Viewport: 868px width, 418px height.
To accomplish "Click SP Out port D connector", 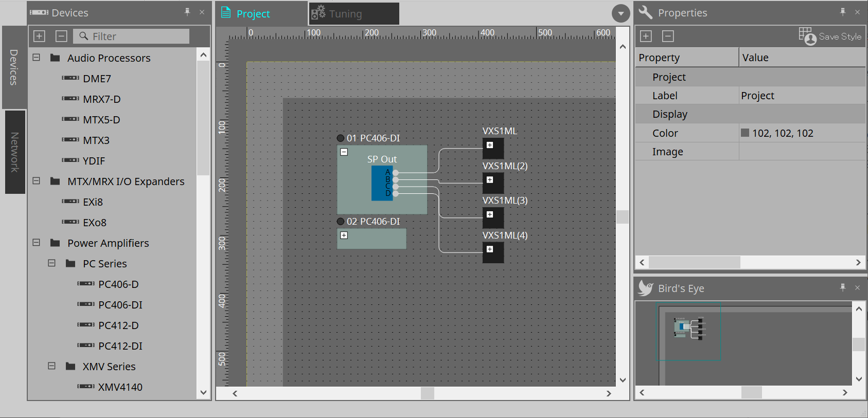I will tap(396, 193).
